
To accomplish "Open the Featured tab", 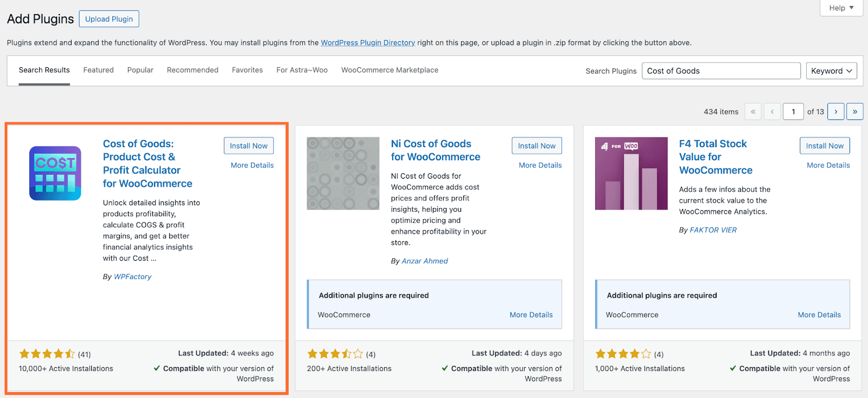I will click(99, 70).
